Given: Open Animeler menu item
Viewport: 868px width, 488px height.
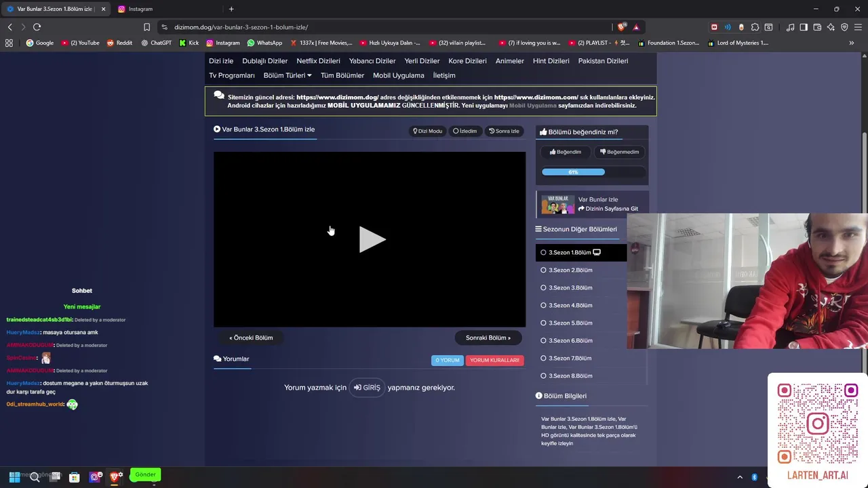Looking at the screenshot, I should (x=510, y=61).
